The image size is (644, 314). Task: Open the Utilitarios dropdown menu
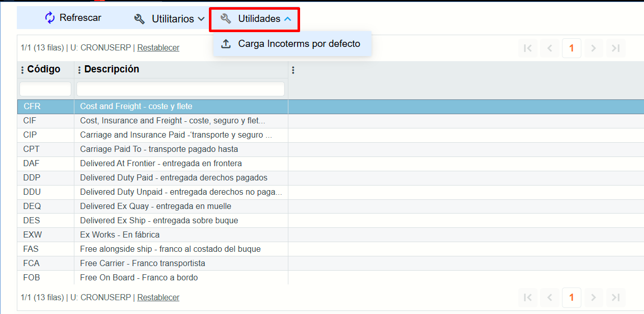[169, 19]
